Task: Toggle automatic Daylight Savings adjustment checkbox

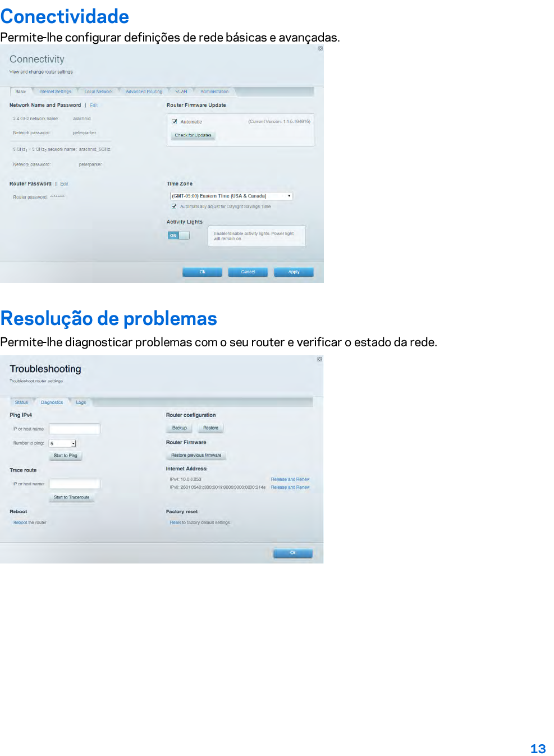Action: [x=174, y=206]
